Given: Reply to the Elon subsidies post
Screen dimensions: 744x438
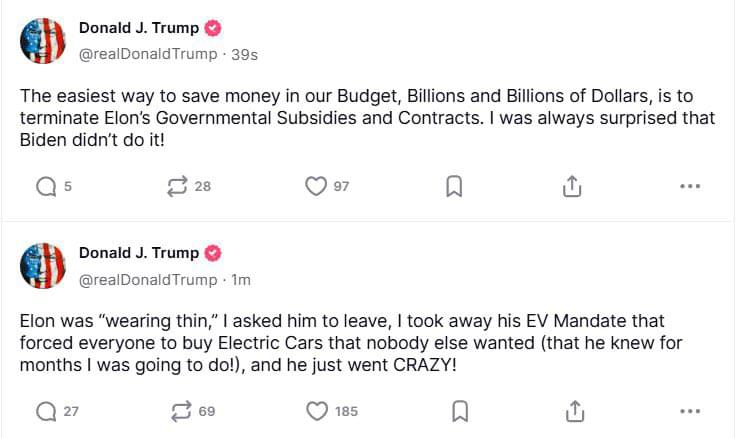Looking at the screenshot, I should (x=46, y=186).
